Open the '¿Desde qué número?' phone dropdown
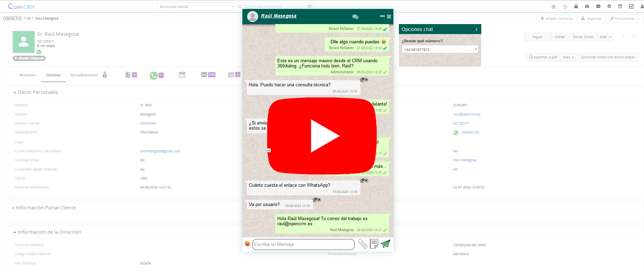Image resolution: width=644 pixels, height=272 pixels. pyautogui.click(x=440, y=50)
